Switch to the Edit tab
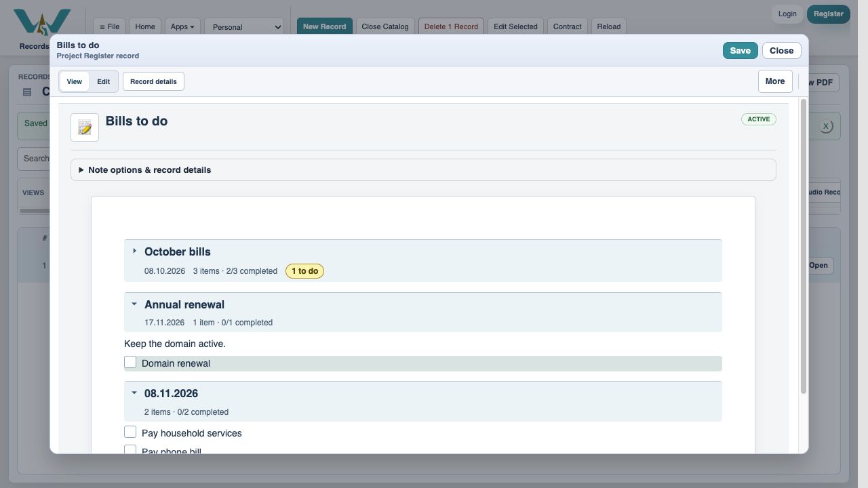Viewport: 868px width, 488px height. coord(103,81)
